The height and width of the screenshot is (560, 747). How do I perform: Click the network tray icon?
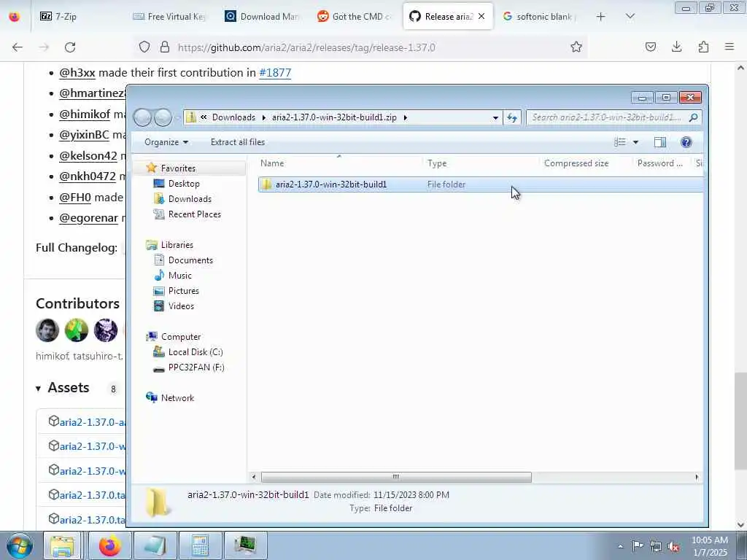[656, 546]
